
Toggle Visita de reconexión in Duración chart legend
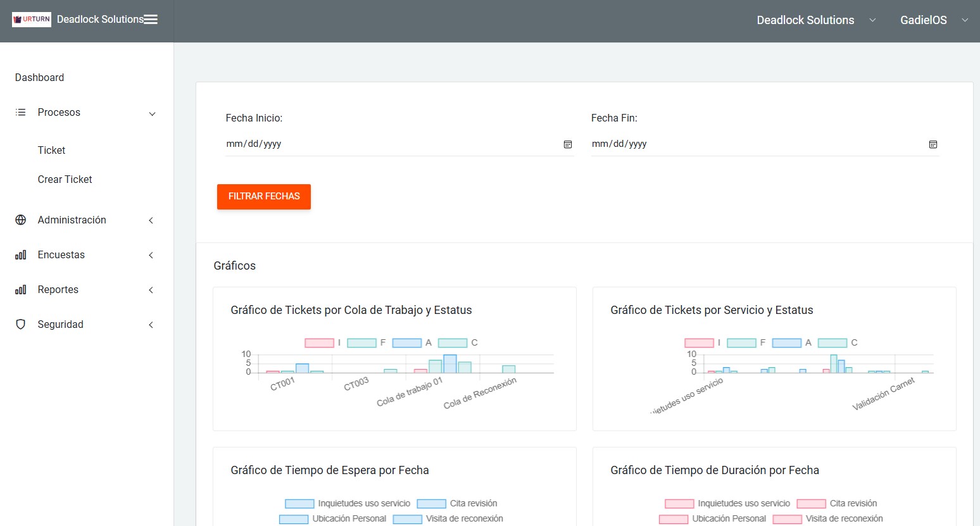tap(827, 518)
